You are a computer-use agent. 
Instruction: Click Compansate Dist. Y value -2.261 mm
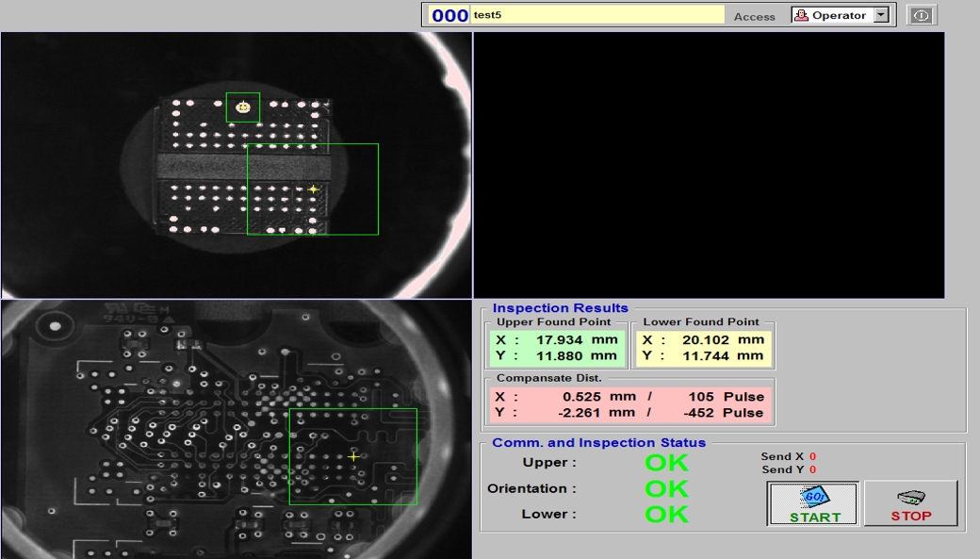pyautogui.click(x=596, y=413)
